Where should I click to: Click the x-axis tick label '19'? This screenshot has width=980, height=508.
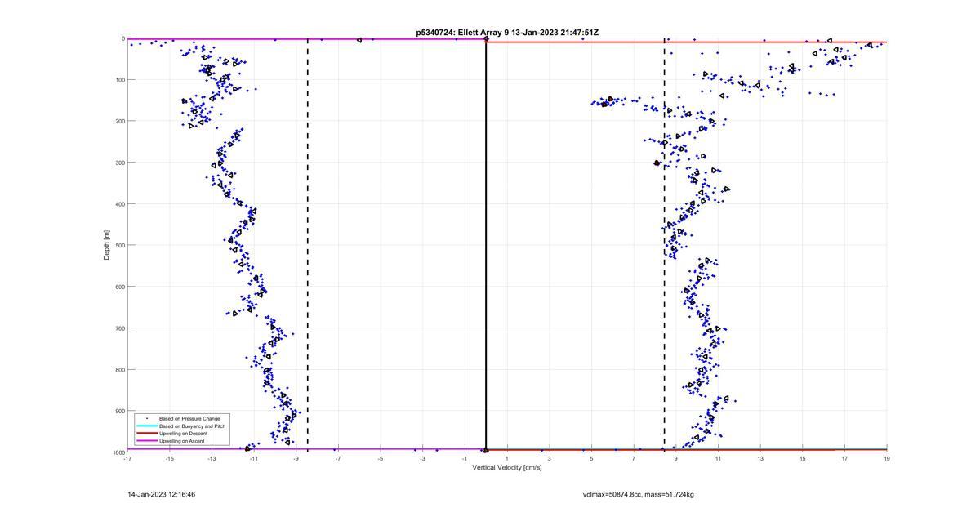coord(887,458)
